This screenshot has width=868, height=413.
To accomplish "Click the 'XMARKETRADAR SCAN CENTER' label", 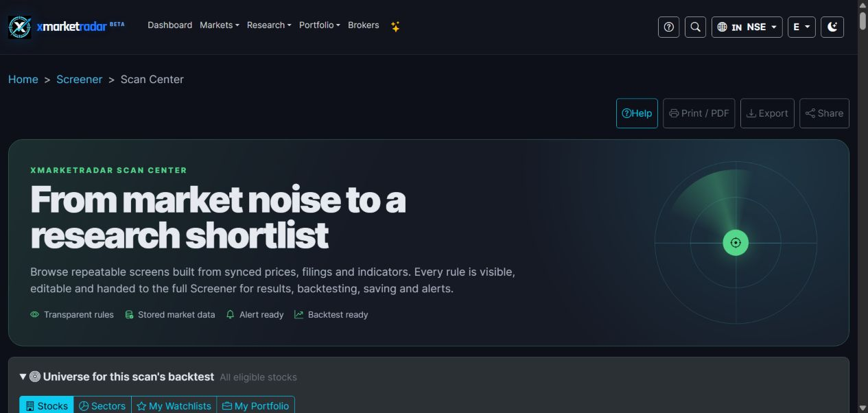I will [108, 170].
